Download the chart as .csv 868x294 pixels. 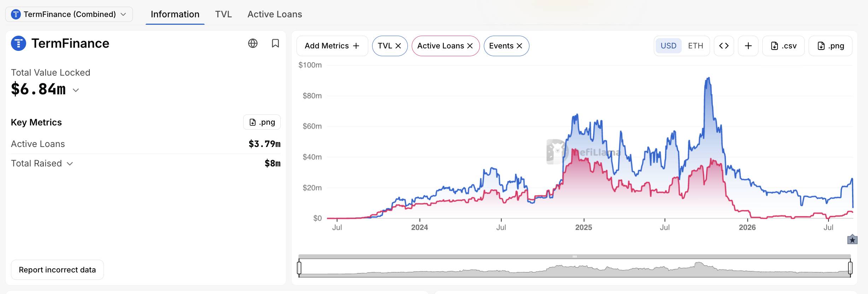[784, 46]
